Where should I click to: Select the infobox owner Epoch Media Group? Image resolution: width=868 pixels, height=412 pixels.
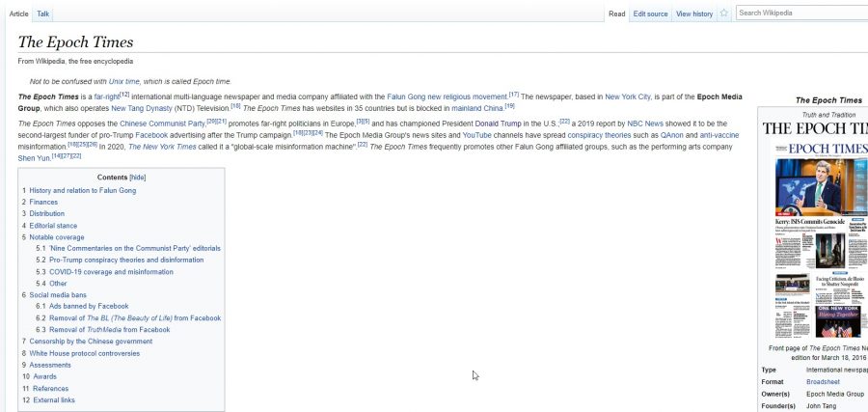pyautogui.click(x=835, y=395)
